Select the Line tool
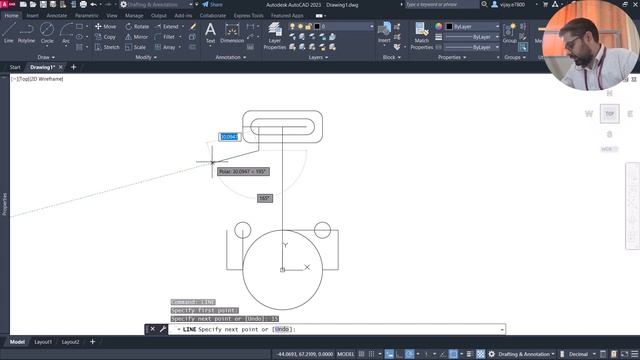This screenshot has height=360, width=640. pos(9,33)
